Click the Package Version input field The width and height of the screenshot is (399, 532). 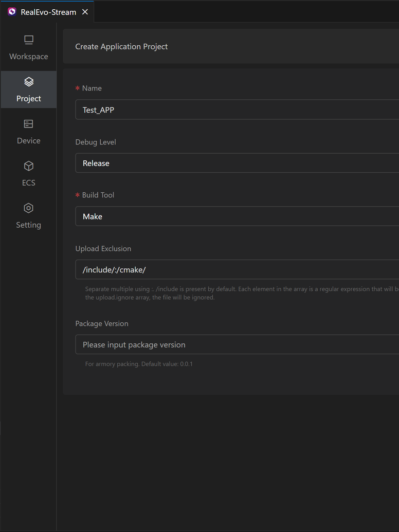tap(237, 344)
